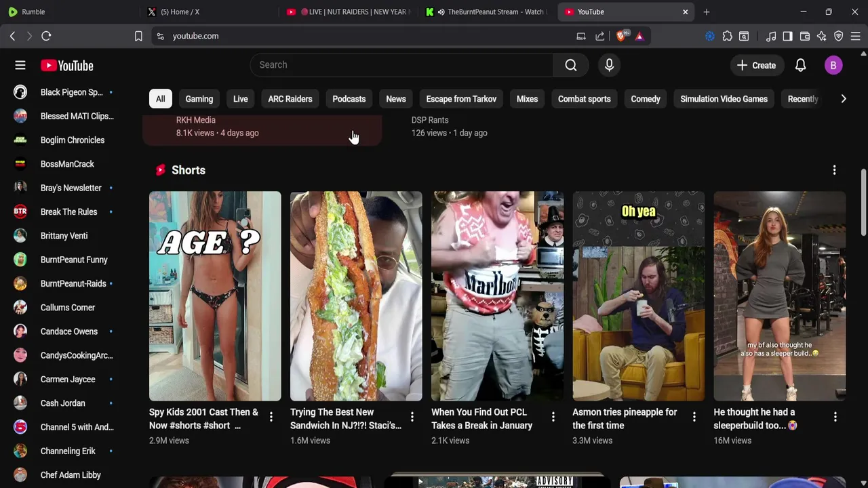Play the Asmon 'Oh yea' short thumbnail

point(638,296)
